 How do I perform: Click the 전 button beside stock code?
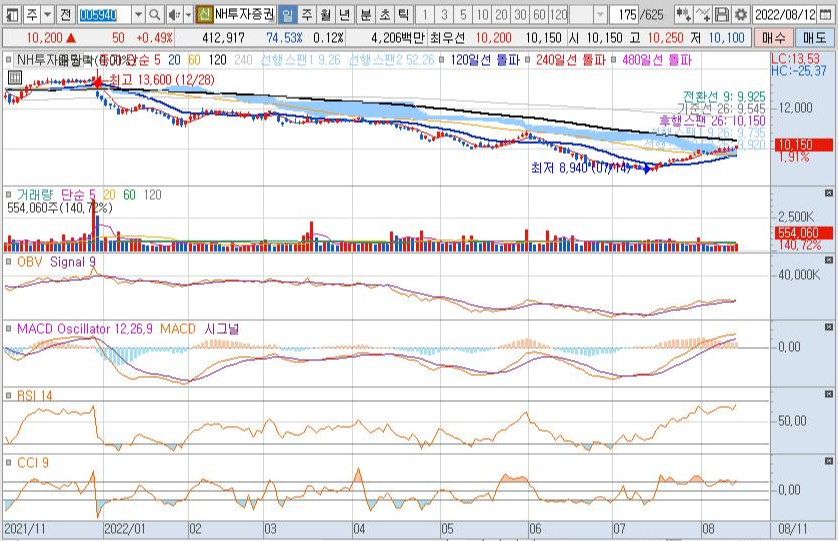tap(66, 14)
